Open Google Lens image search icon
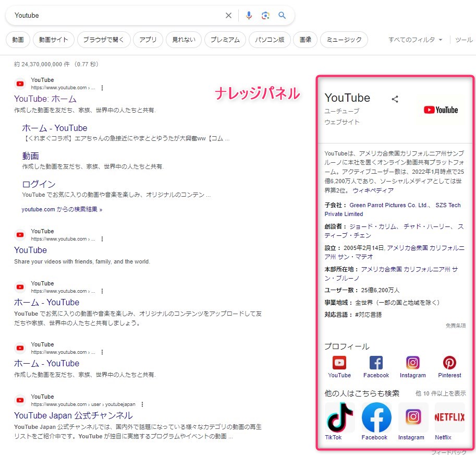Screen dimensions: 476x455 (265, 16)
